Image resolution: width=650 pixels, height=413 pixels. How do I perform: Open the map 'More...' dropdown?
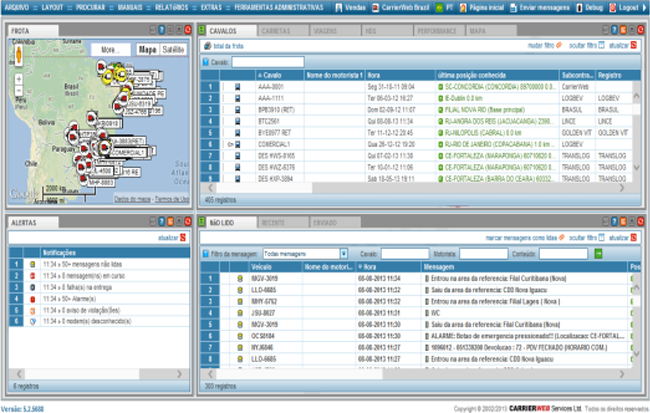click(110, 49)
